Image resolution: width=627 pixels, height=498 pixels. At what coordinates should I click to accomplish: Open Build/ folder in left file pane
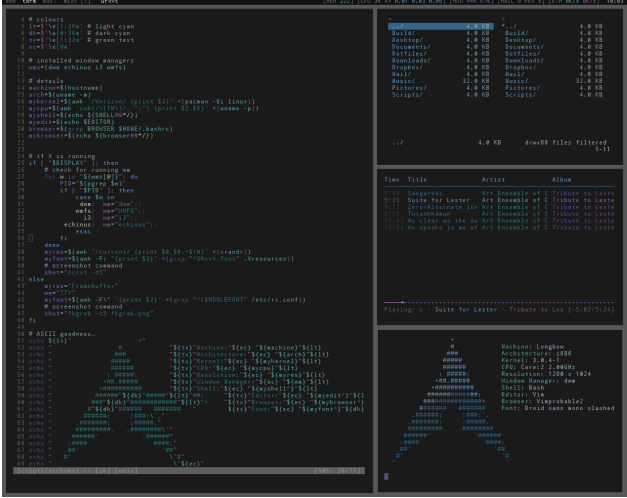point(403,33)
